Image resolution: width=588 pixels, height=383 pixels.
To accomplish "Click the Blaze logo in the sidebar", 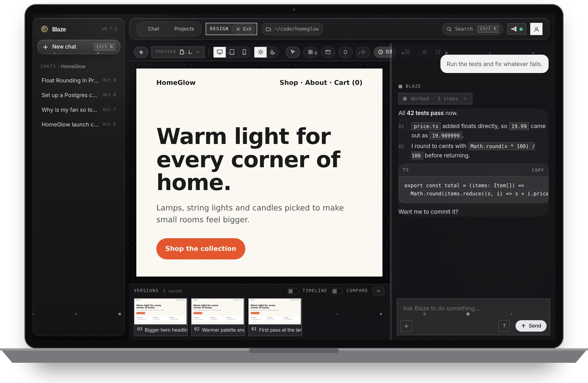I will [45, 29].
